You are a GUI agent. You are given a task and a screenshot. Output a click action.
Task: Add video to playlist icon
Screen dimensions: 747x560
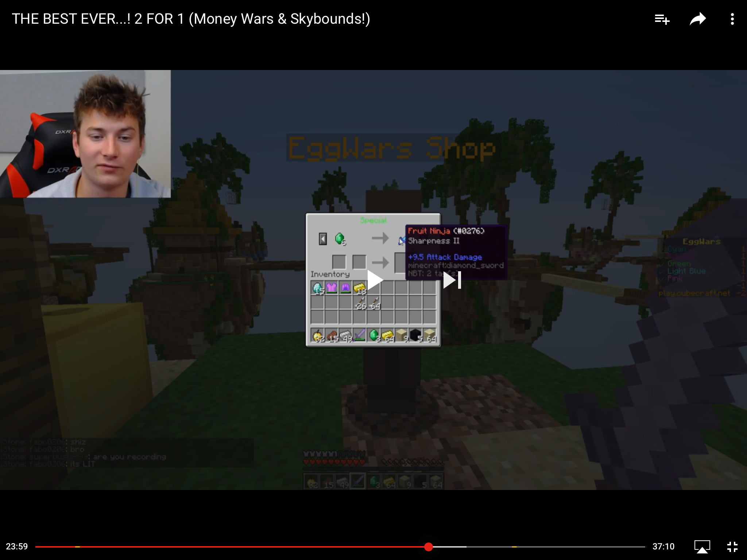662,19
